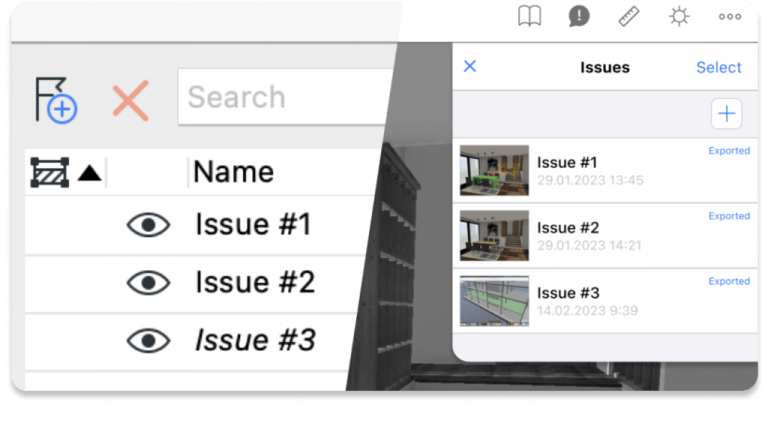This screenshot has width=768, height=432.
Task: Sort list by Name column header
Action: [x=234, y=172]
